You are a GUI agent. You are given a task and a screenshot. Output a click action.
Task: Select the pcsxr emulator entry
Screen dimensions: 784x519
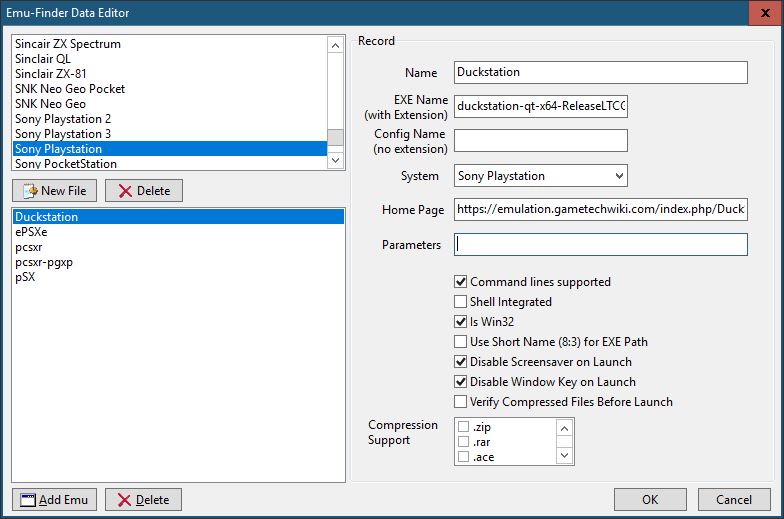click(x=178, y=246)
